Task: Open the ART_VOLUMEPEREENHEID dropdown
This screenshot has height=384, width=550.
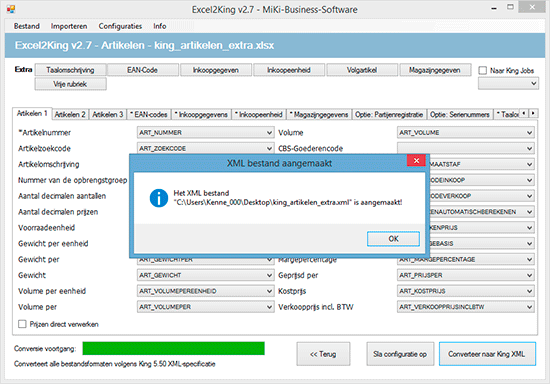Action: point(205,291)
